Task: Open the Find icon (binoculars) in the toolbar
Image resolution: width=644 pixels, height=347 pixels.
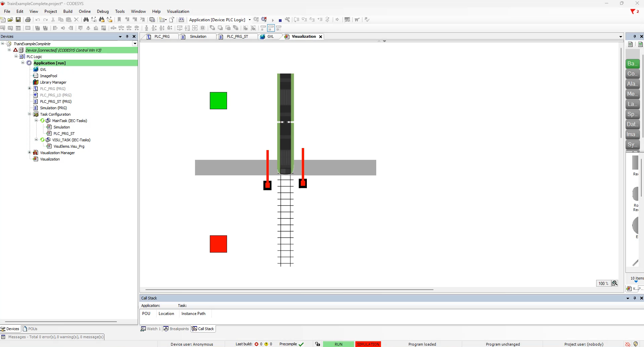Action: click(x=86, y=20)
